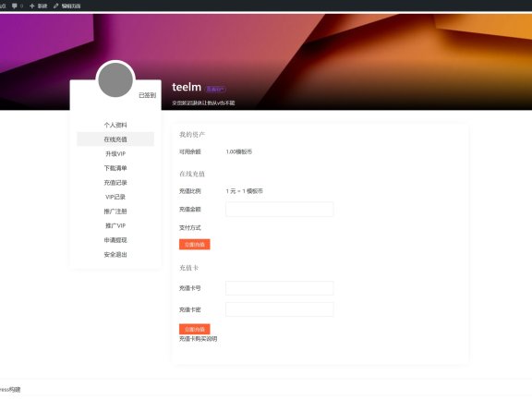Focus the 充值卡密 card password field
Viewport: 532px width, 399px height.
pos(280,309)
